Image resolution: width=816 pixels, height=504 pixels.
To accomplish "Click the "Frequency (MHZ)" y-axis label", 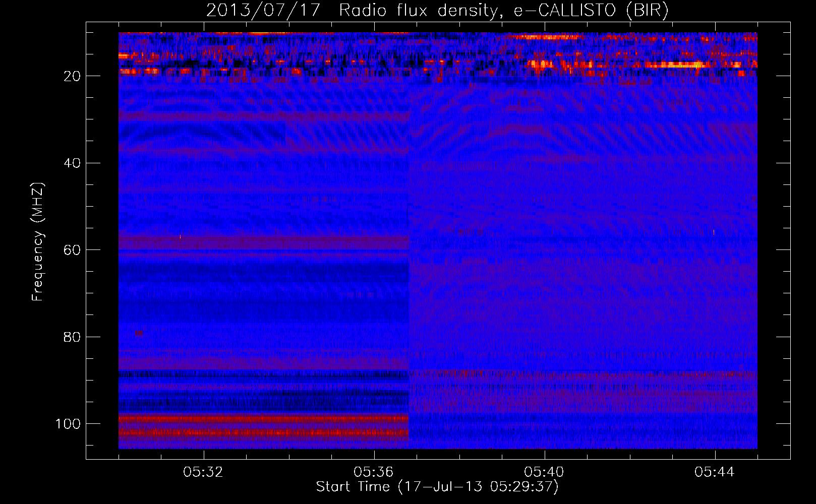I will pyautogui.click(x=38, y=241).
